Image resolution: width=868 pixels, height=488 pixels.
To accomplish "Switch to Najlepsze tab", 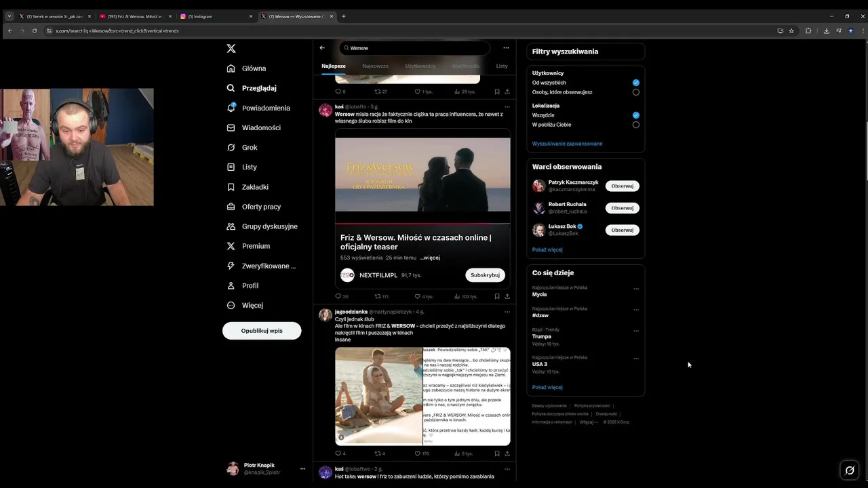I will (334, 66).
